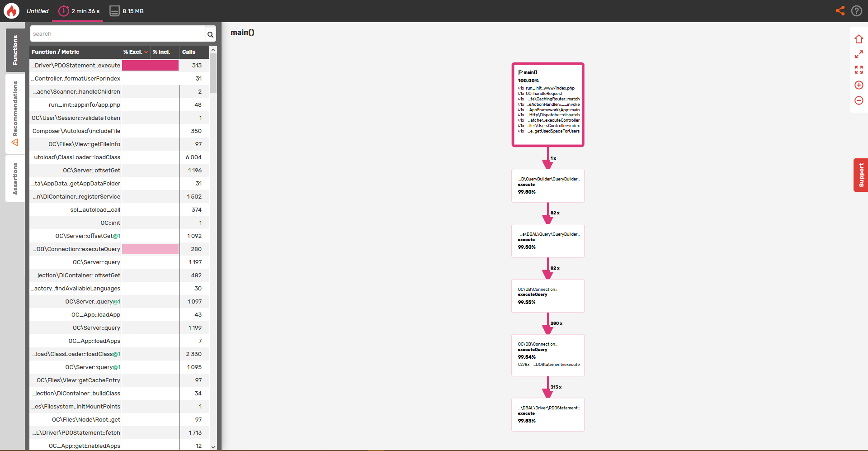The height and width of the screenshot is (451, 868).
Task: Click the magnifier search icon
Action: (210, 34)
